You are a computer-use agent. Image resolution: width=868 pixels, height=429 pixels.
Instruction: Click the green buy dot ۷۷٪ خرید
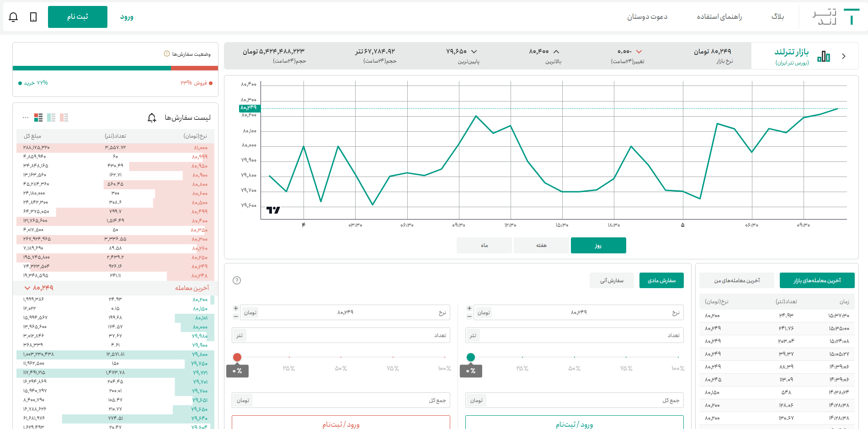[x=20, y=83]
